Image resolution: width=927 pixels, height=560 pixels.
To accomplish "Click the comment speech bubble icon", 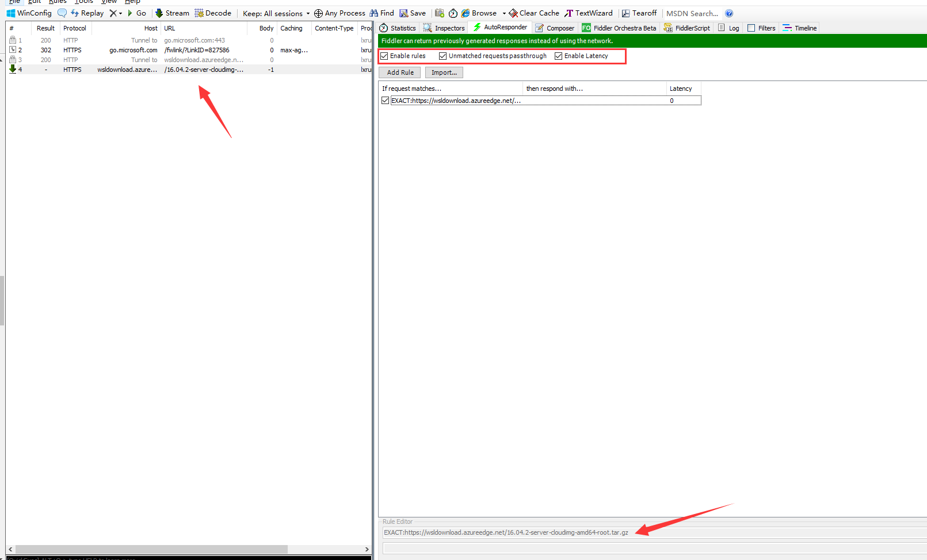I will (x=62, y=13).
